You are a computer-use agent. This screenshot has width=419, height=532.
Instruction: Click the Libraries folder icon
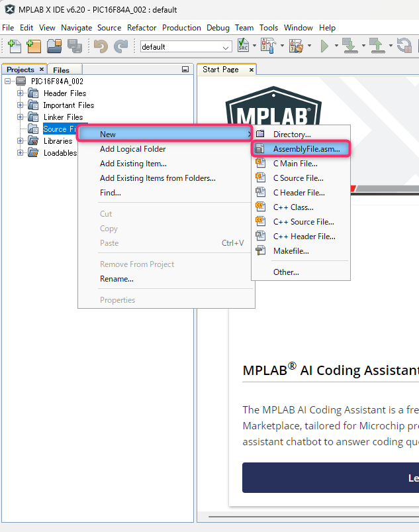tap(33, 140)
